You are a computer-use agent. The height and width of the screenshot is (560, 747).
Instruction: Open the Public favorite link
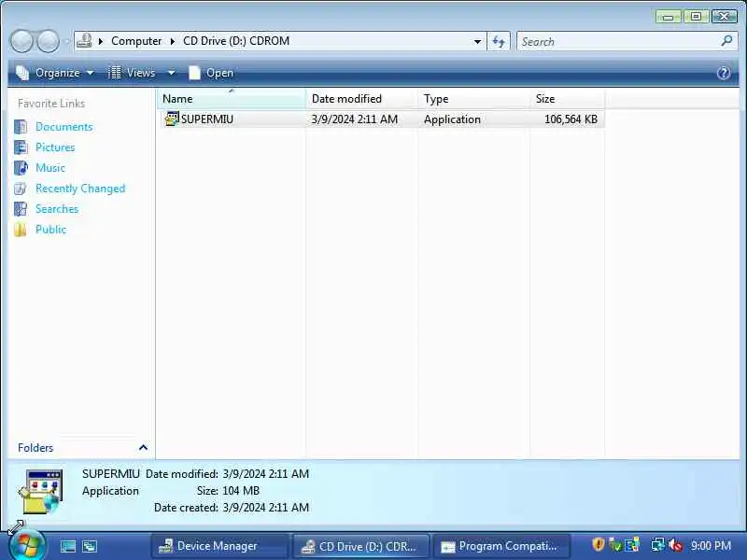coord(50,229)
